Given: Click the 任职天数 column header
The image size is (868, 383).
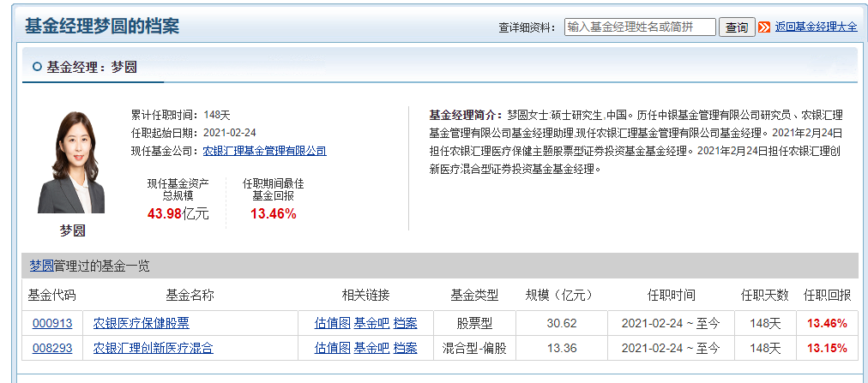Looking at the screenshot, I should (x=765, y=296).
